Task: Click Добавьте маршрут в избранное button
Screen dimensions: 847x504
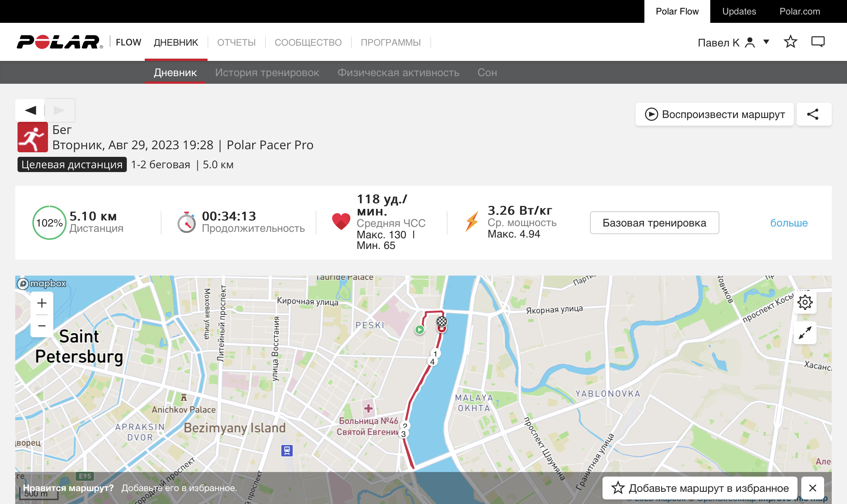Action: (x=700, y=488)
